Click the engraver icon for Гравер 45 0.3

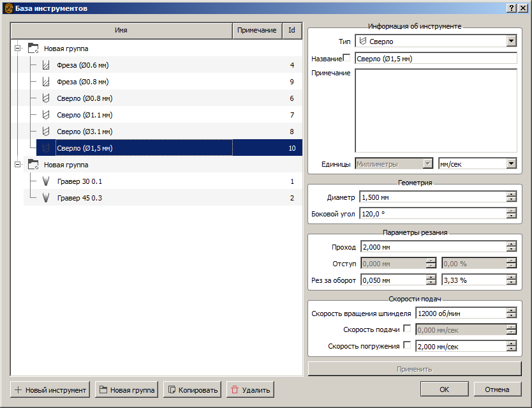pyautogui.click(x=45, y=198)
